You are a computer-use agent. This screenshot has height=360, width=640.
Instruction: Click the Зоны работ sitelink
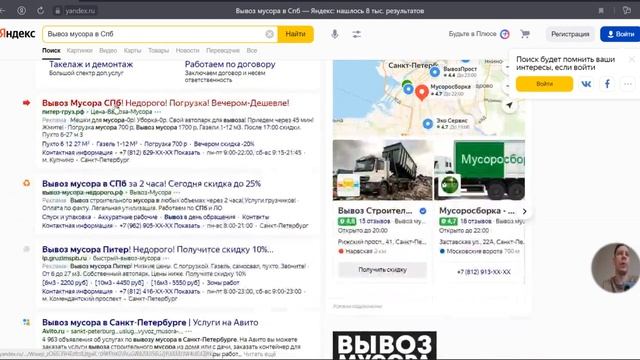click(x=223, y=283)
